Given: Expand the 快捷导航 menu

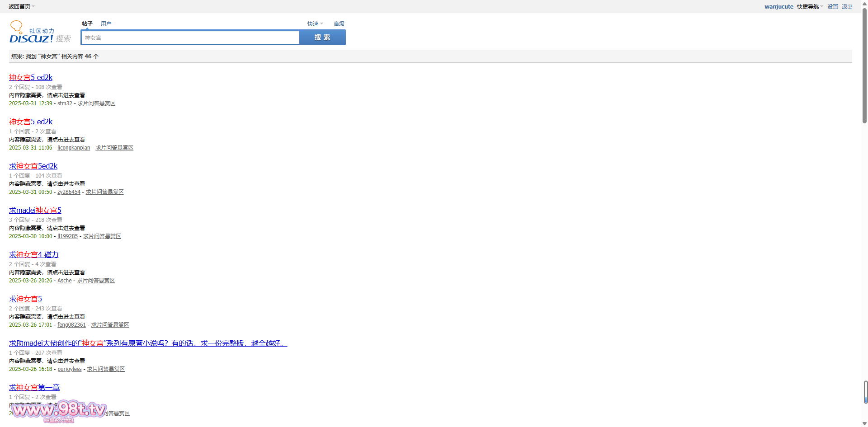Looking at the screenshot, I should coord(809,7).
